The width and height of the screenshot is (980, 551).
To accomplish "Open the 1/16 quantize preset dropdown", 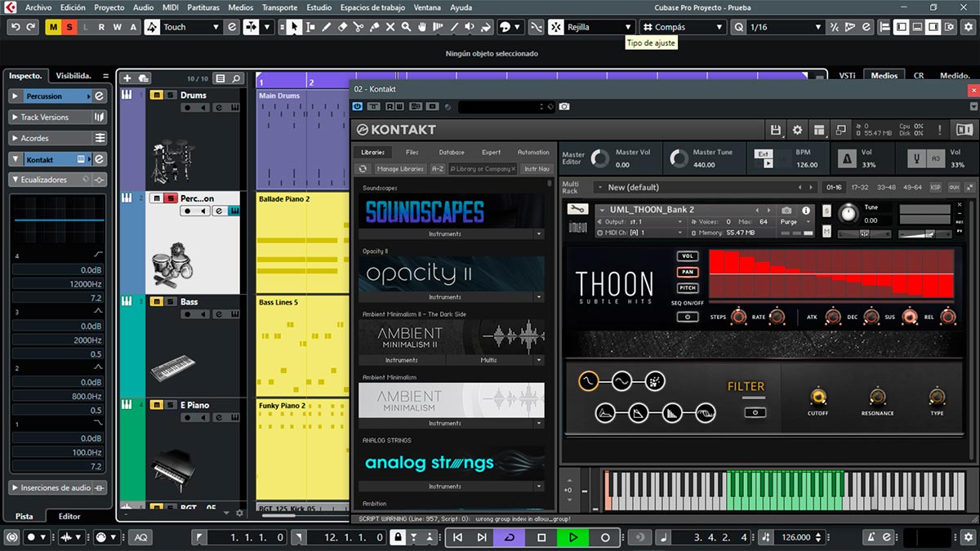I will pos(785,27).
